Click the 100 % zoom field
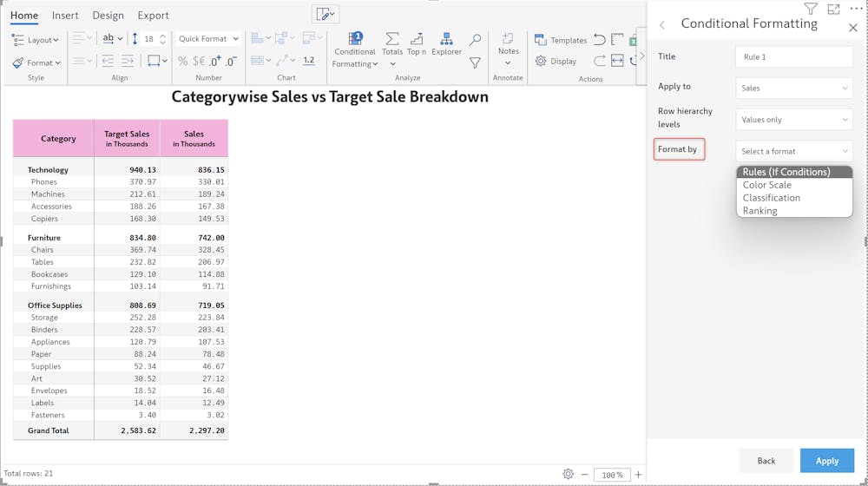868x486 pixels. tap(612, 475)
